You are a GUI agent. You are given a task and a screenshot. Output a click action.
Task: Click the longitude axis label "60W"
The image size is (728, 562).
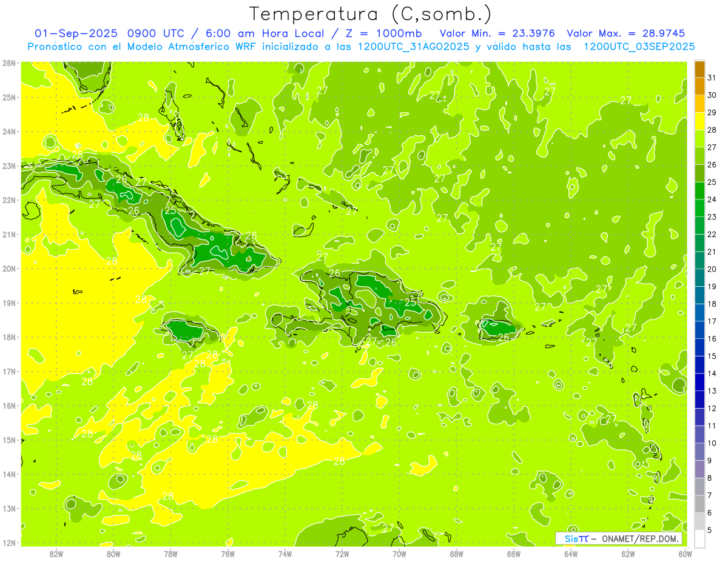click(684, 553)
